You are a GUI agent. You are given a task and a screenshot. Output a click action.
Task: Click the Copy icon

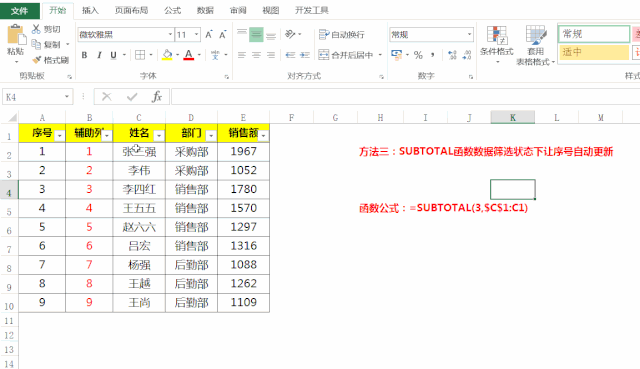(36, 44)
